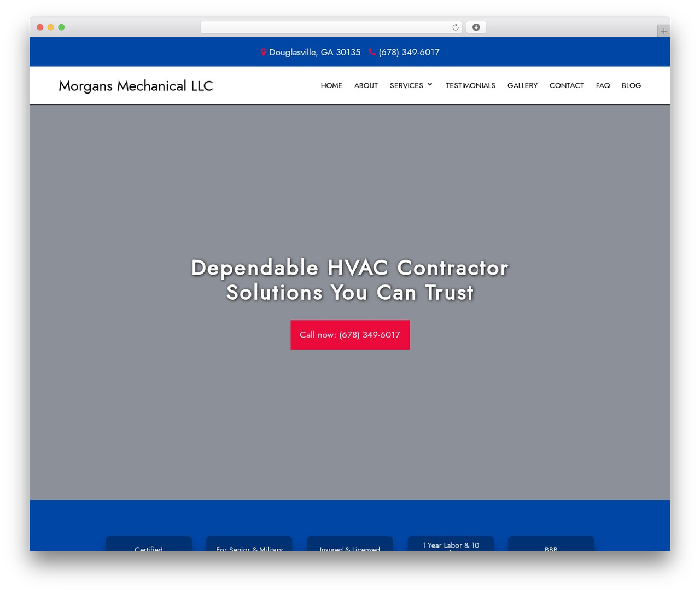
Task: Open the Blog page
Action: click(x=631, y=85)
